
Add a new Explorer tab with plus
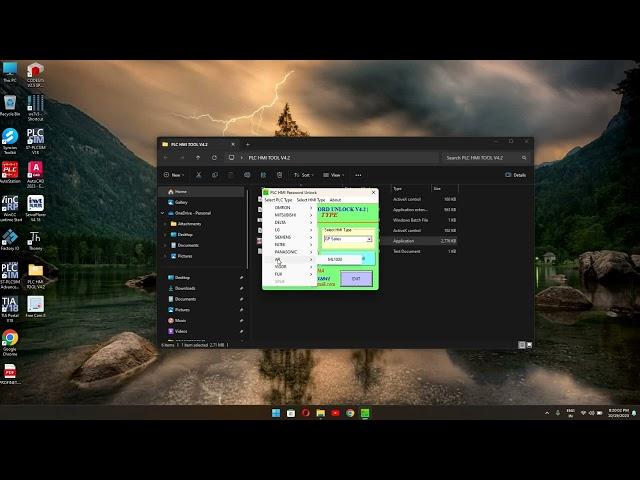click(248, 144)
